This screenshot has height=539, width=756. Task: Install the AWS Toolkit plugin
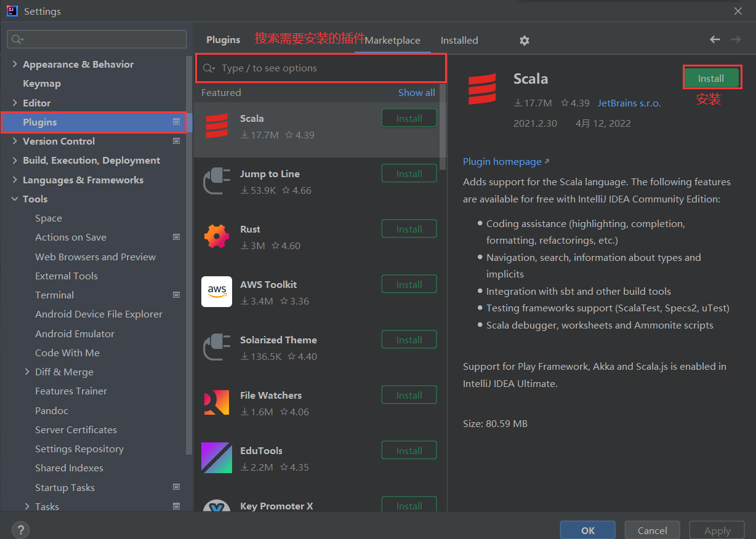coord(409,284)
